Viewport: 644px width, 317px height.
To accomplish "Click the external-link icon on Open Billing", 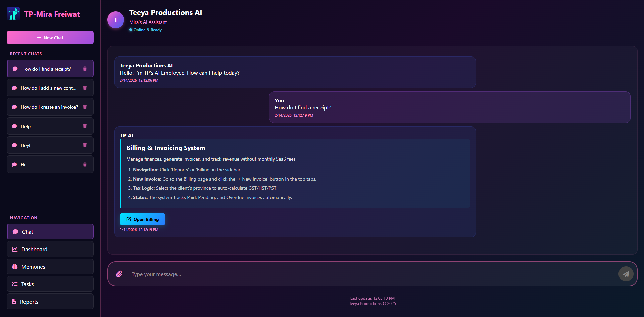I will click(128, 219).
